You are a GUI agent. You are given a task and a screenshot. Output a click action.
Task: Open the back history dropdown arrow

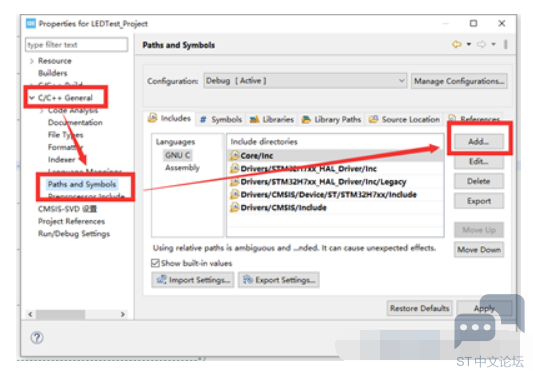pyautogui.click(x=469, y=44)
